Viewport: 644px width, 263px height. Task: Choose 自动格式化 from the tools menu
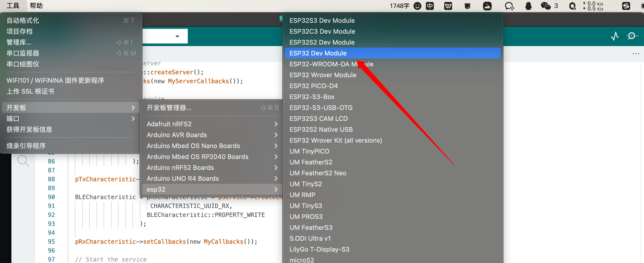[x=71, y=21]
